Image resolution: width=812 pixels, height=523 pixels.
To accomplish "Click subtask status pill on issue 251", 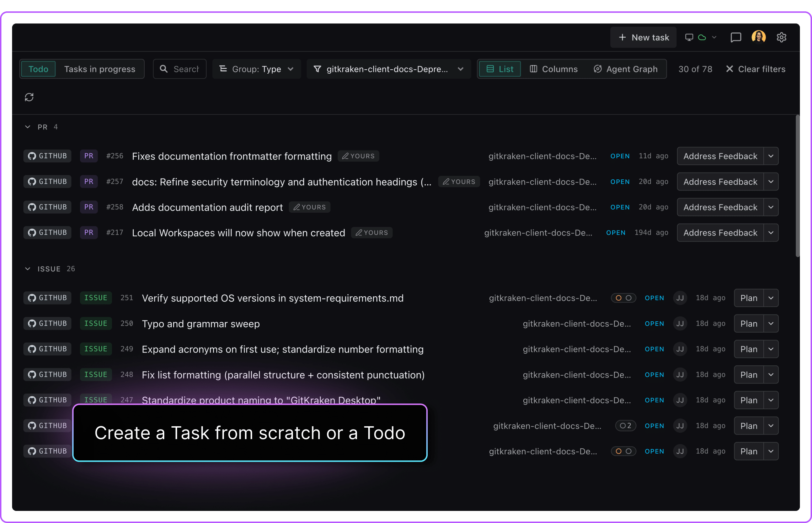I will tap(624, 298).
